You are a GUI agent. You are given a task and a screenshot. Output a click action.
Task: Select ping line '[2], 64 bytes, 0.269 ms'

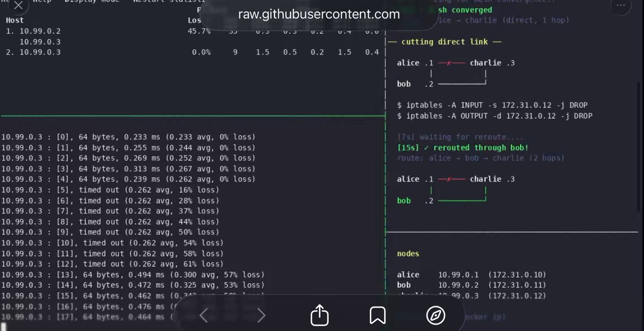point(128,157)
